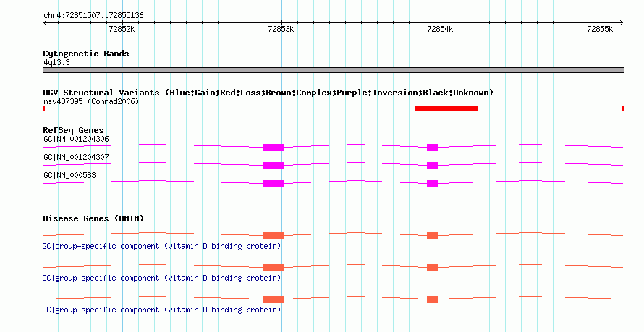Viewport: 644px width, 332px height.
Task: Click the wide magenta exon of NM_001204307
Action: 274,166
